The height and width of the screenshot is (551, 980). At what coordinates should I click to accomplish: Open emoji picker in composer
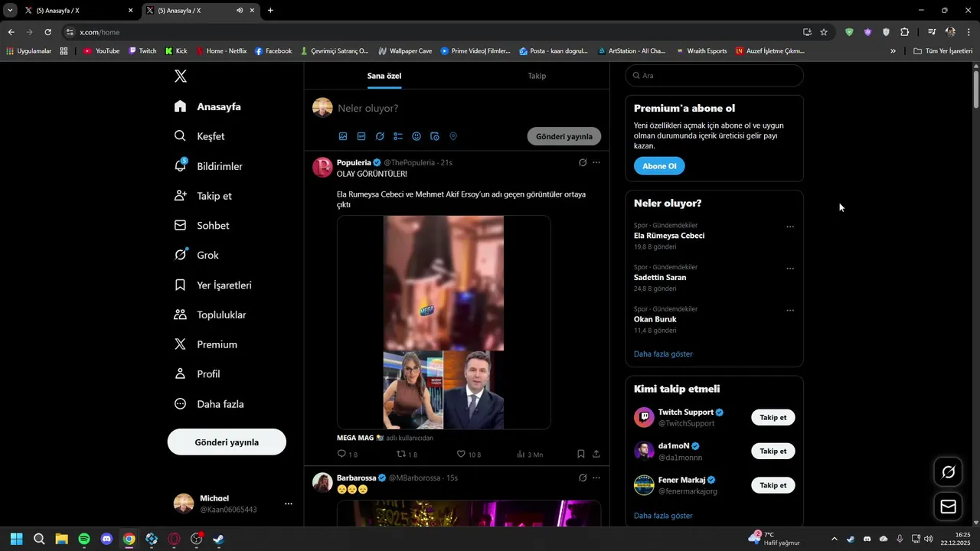tap(416, 136)
